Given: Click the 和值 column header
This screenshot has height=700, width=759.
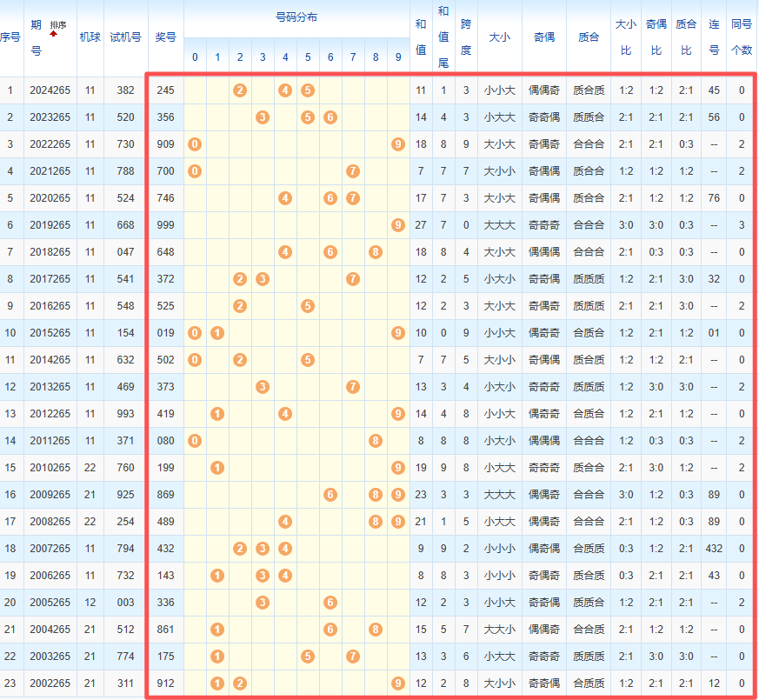Looking at the screenshot, I should 421,37.
